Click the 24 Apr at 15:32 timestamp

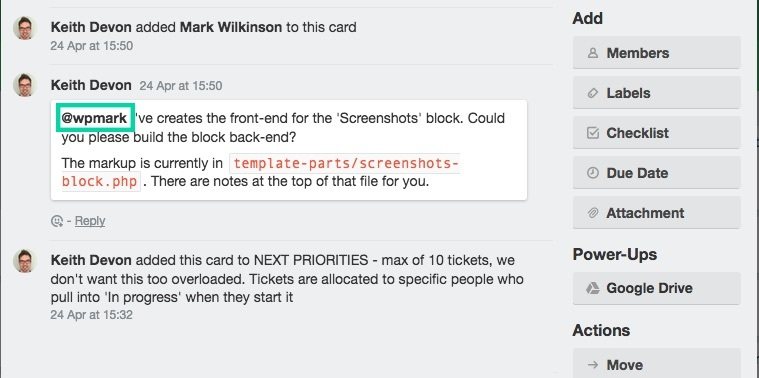(91, 315)
